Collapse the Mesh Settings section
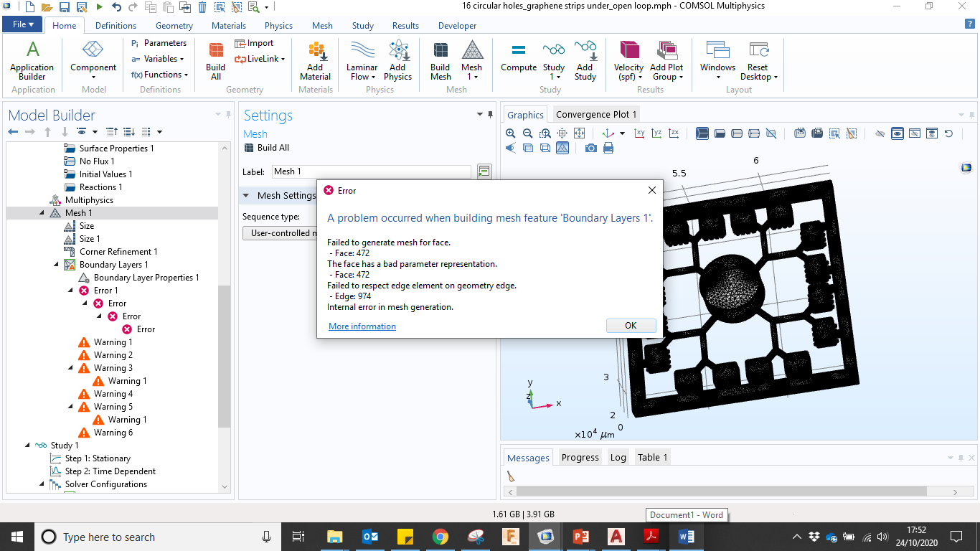 point(246,196)
